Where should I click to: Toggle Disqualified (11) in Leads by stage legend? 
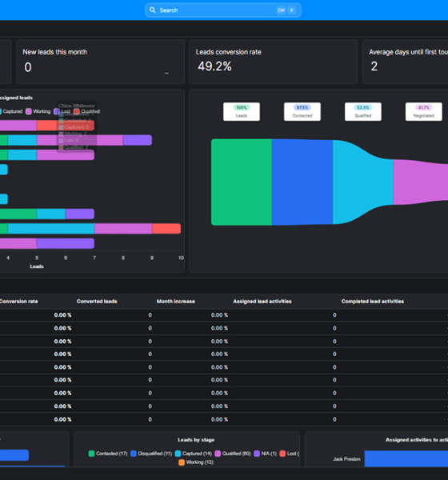pyautogui.click(x=151, y=454)
